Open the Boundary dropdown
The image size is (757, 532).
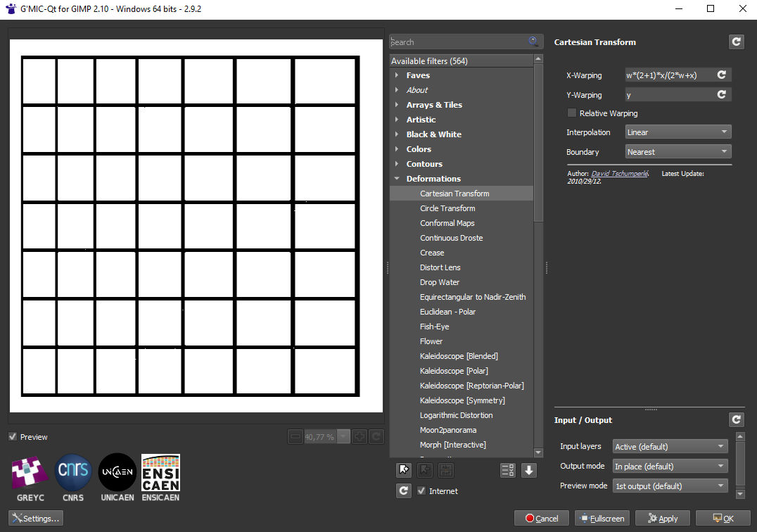point(678,151)
